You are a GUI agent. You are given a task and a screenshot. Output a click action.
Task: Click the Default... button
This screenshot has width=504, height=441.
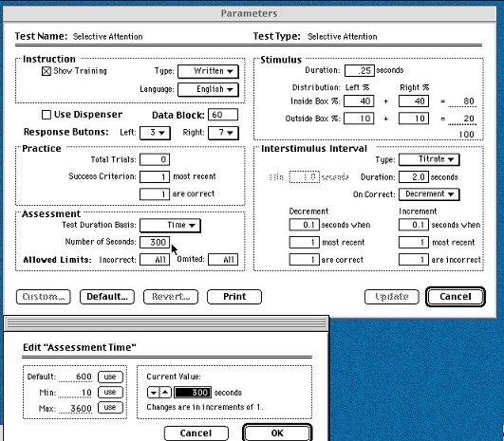click(107, 297)
